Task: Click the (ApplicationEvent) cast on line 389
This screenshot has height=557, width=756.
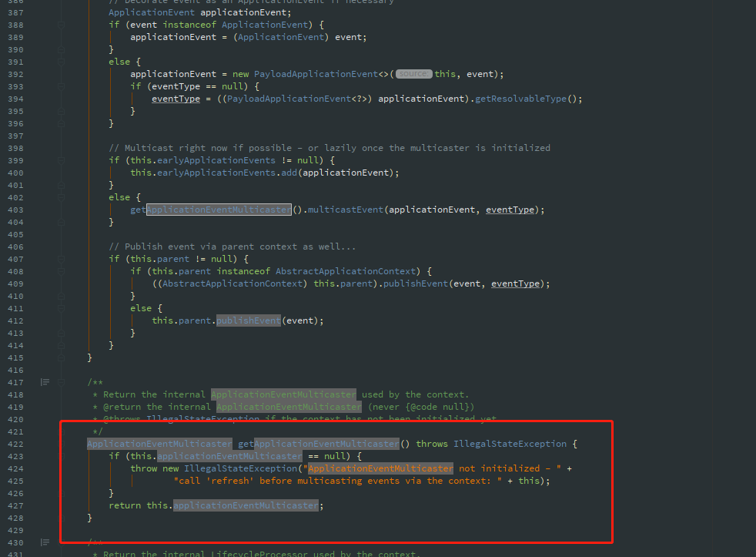Action: [280, 37]
